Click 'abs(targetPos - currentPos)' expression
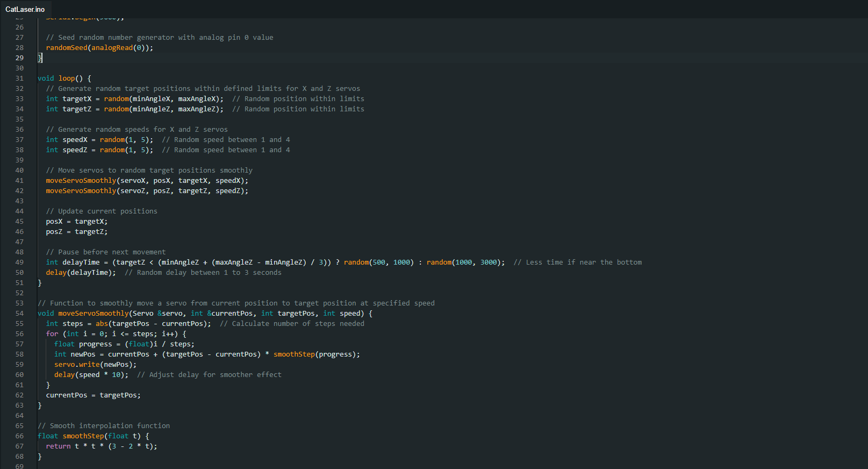This screenshot has width=868, height=469. [153, 324]
